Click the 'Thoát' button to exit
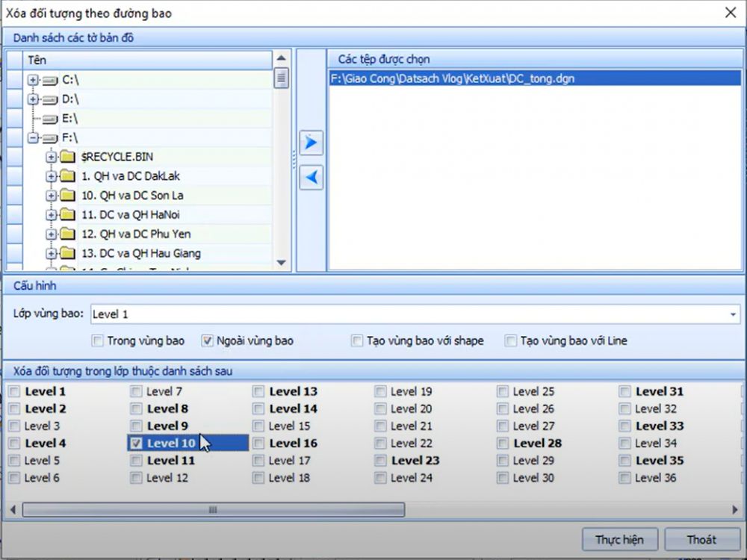 click(701, 539)
